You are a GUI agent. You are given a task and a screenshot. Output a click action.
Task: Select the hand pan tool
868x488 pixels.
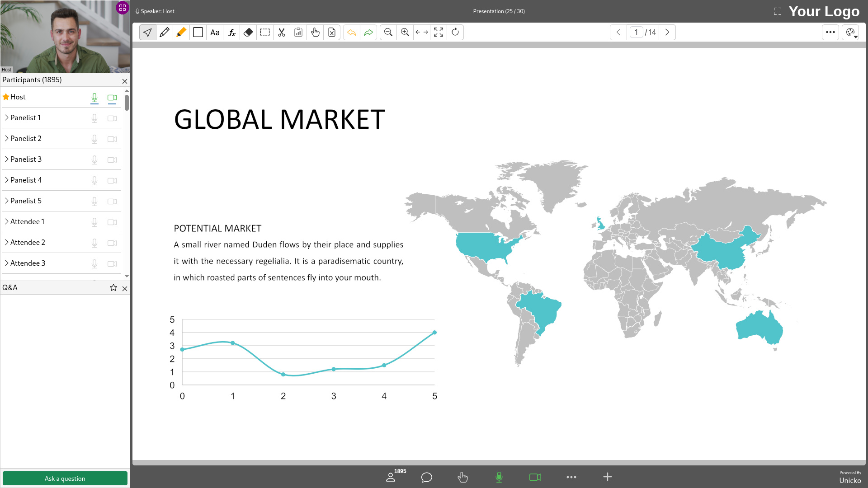pos(315,32)
